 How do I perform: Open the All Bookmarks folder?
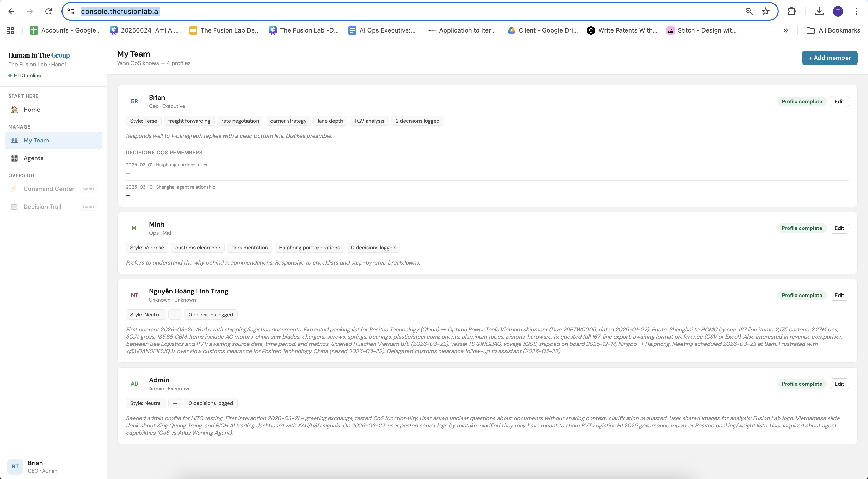[833, 30]
